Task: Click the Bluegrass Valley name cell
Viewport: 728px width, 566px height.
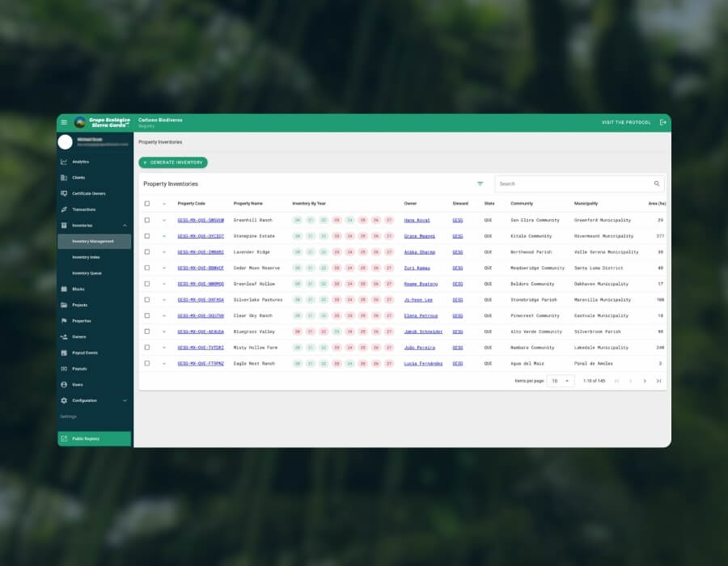Action: coord(254,332)
